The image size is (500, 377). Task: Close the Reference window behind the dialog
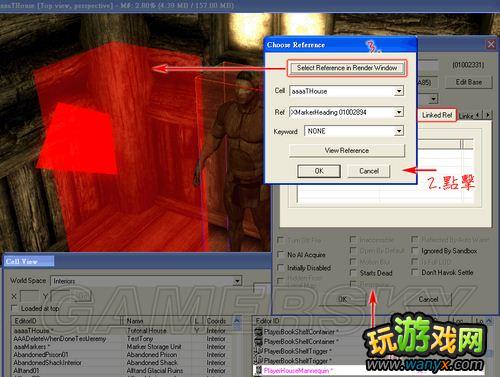click(491, 44)
